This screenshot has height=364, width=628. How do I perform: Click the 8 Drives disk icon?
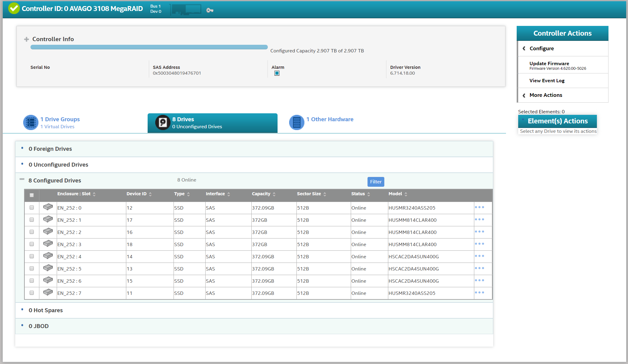pos(163,122)
